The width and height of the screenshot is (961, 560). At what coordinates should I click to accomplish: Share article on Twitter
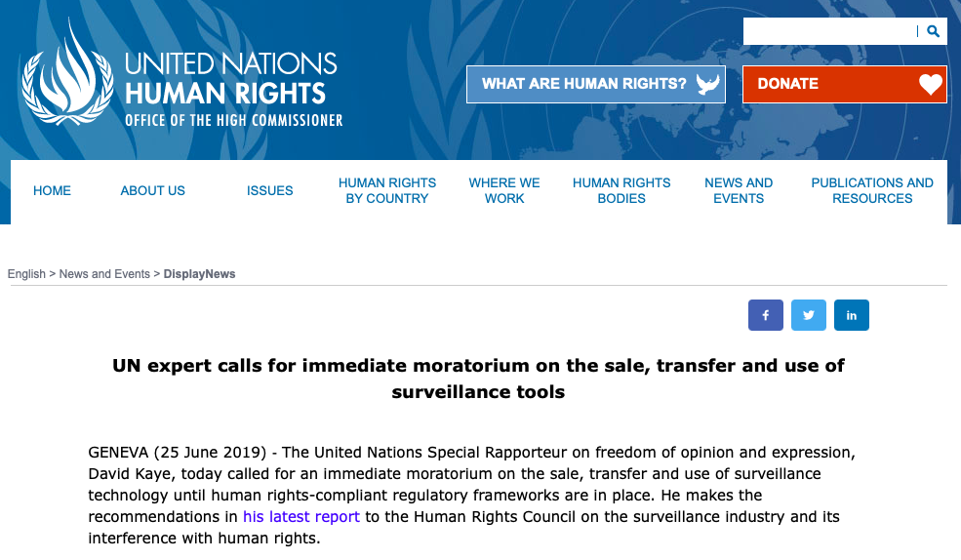tap(809, 315)
